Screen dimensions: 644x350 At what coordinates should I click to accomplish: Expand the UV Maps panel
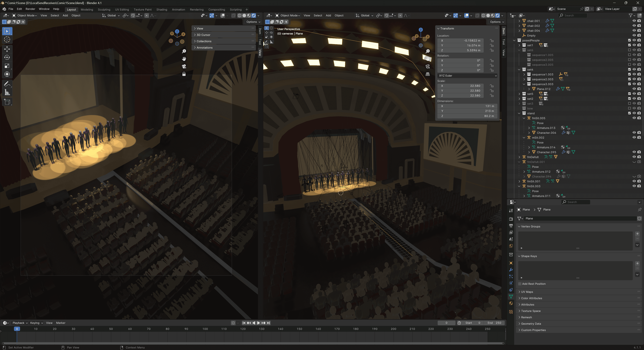point(527,292)
